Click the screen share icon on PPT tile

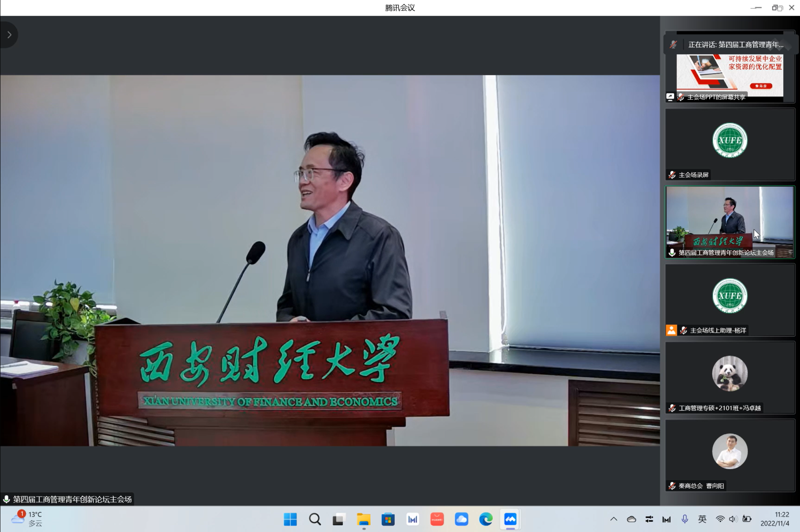coord(670,97)
